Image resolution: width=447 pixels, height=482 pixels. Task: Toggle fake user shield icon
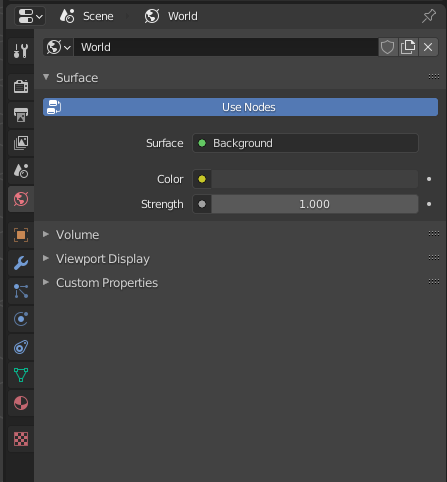coord(388,47)
